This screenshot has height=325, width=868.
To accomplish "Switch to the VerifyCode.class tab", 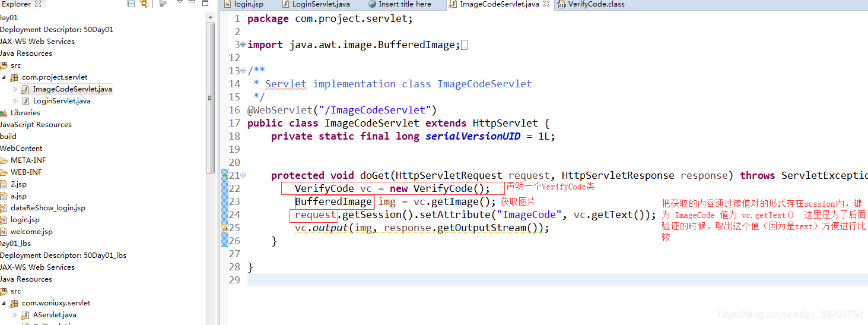I will [x=591, y=4].
